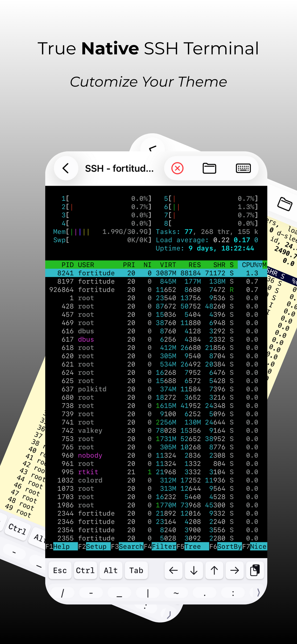Image resolution: width=297 pixels, height=644 pixels.
Task: Click the Swp usage meter bar
Action: pyautogui.click(x=103, y=240)
